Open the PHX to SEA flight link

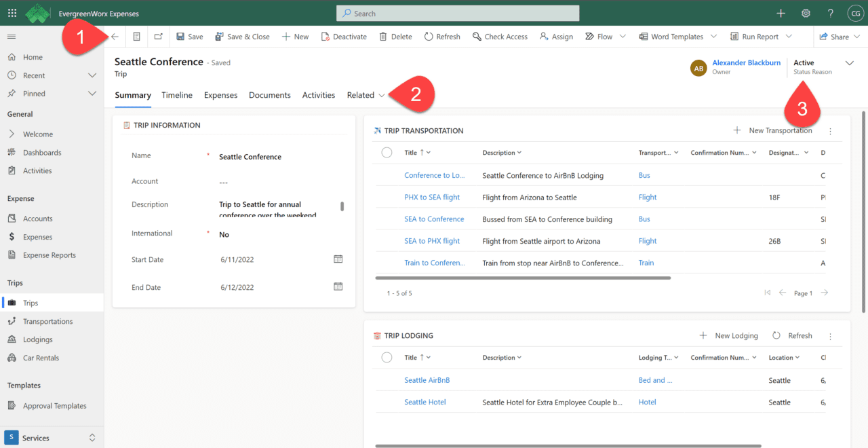click(x=432, y=198)
